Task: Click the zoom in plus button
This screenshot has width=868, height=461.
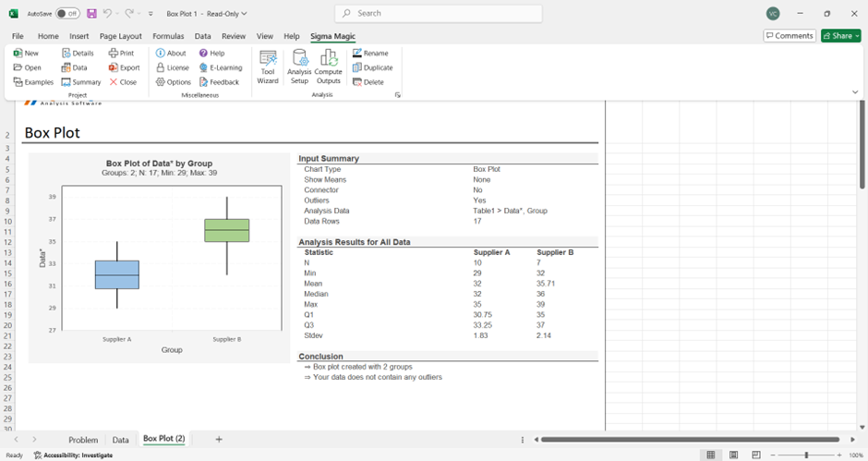Action: click(839, 455)
